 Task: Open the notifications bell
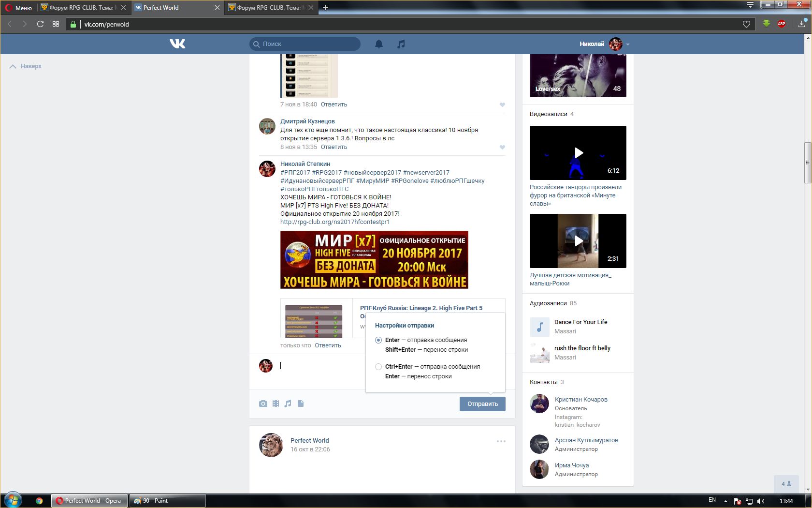click(x=379, y=44)
